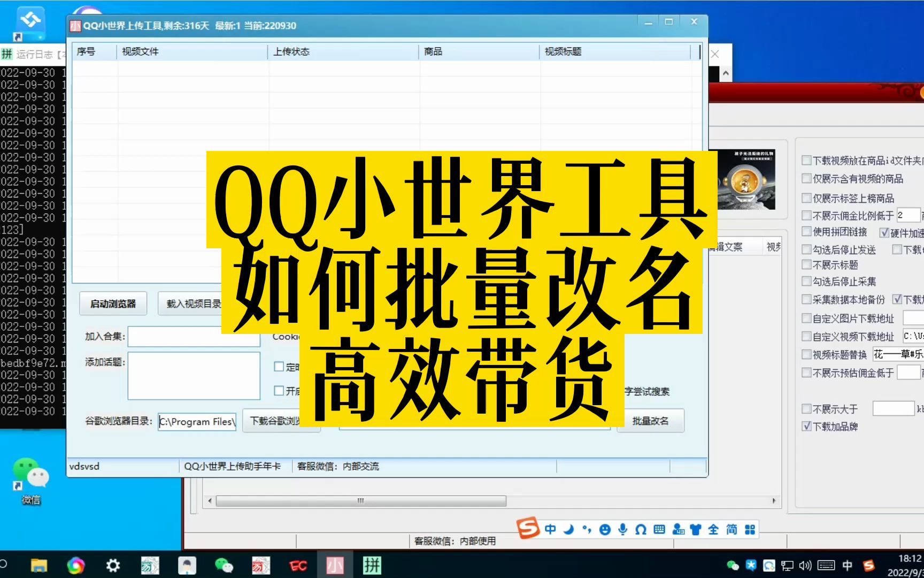
Task: Toggle 不展示佣金比例低于 checkbox
Action: 806,215
